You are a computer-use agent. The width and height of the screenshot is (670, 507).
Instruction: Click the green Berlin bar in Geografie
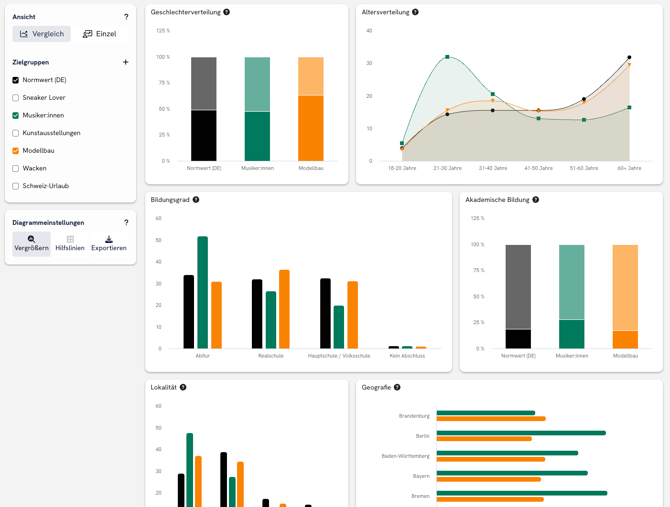coord(521,433)
